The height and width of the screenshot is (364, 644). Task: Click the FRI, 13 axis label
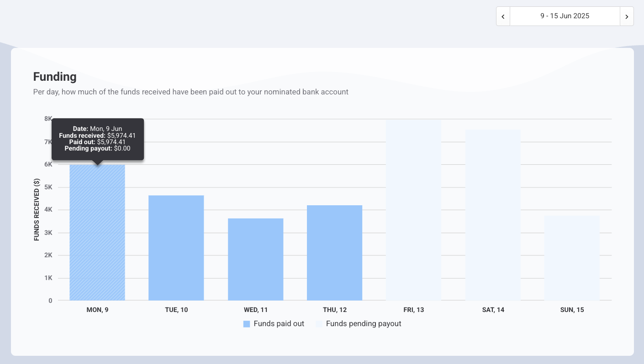[413, 310]
